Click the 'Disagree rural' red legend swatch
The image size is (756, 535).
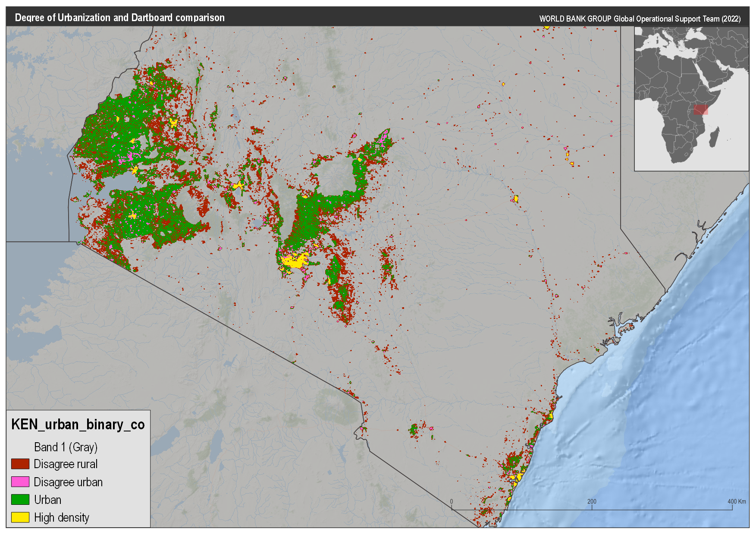pos(19,464)
